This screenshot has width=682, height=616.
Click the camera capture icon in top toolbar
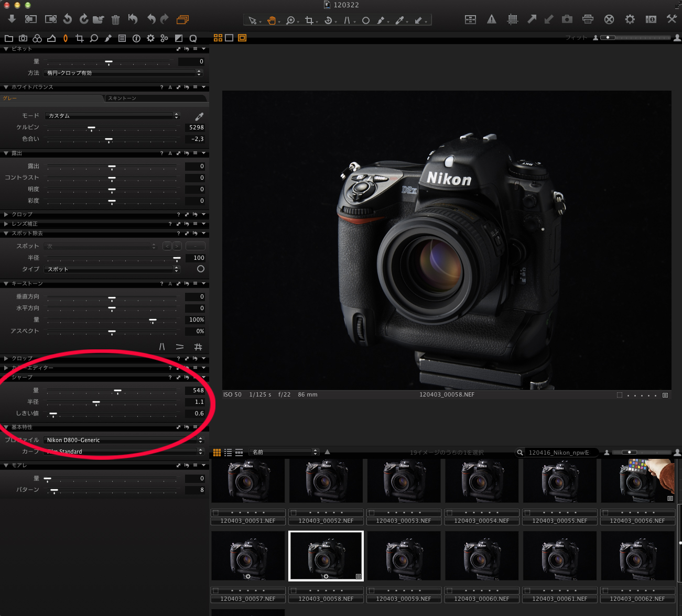567,19
